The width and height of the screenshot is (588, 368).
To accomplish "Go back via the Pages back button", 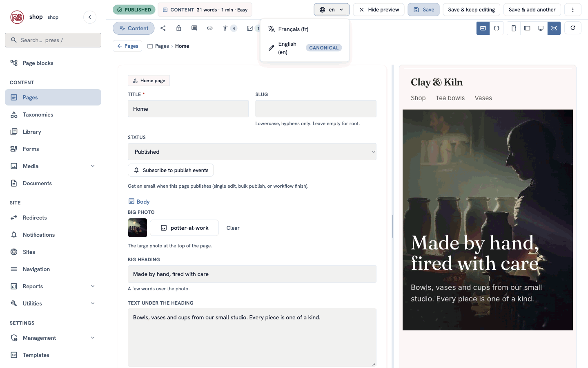I will (x=127, y=46).
